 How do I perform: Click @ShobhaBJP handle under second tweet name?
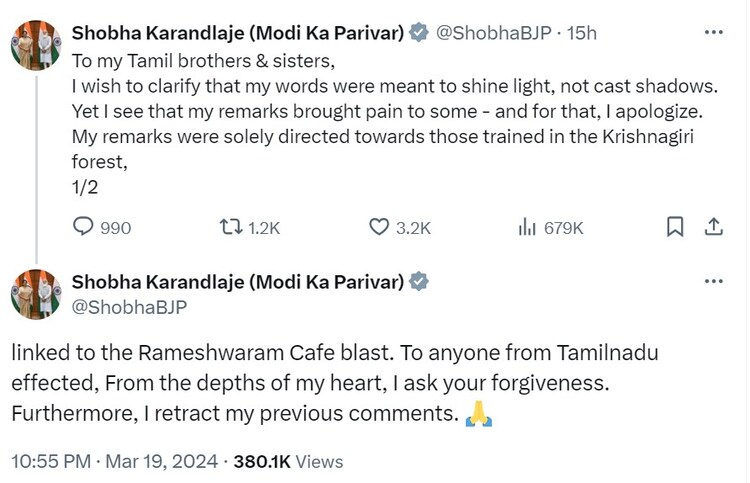pos(129,306)
